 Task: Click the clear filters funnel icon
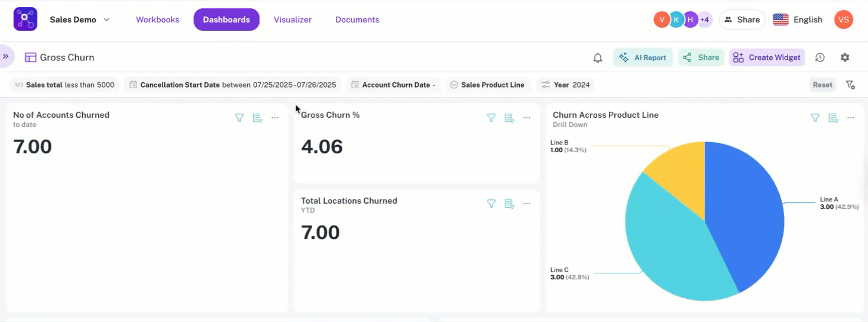coord(850,85)
